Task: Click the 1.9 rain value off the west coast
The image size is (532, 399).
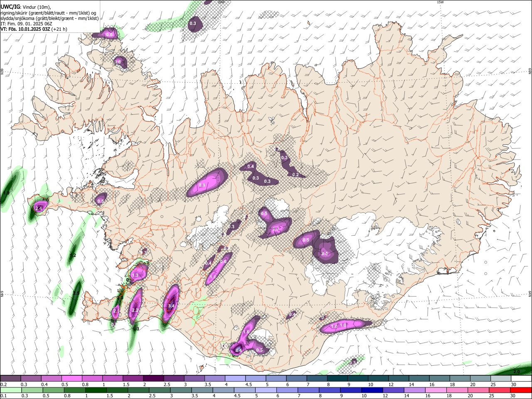Action: (x=6, y=193)
